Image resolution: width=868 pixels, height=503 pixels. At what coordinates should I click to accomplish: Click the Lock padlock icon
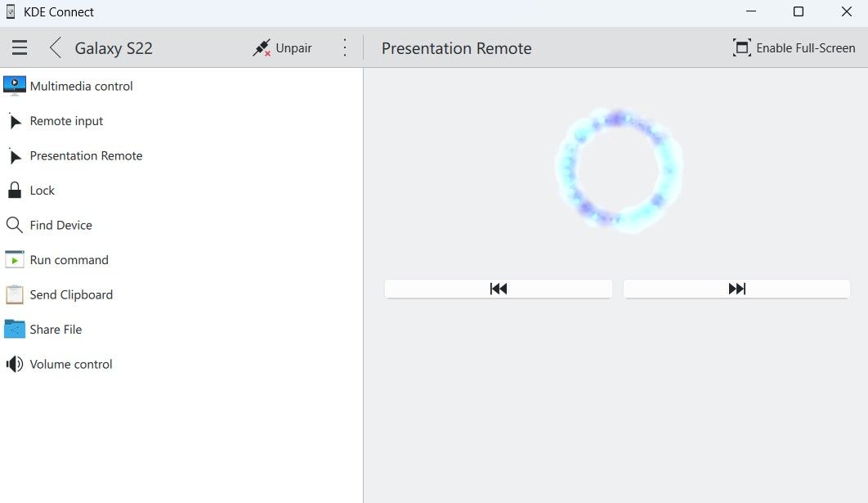tap(15, 190)
